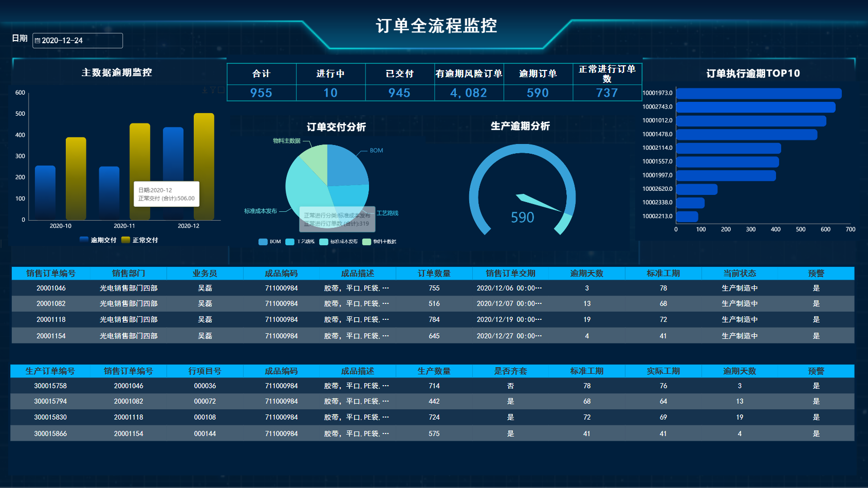Sort by the 实际工期 column header
Screen dimensions: 868x488
663,371
